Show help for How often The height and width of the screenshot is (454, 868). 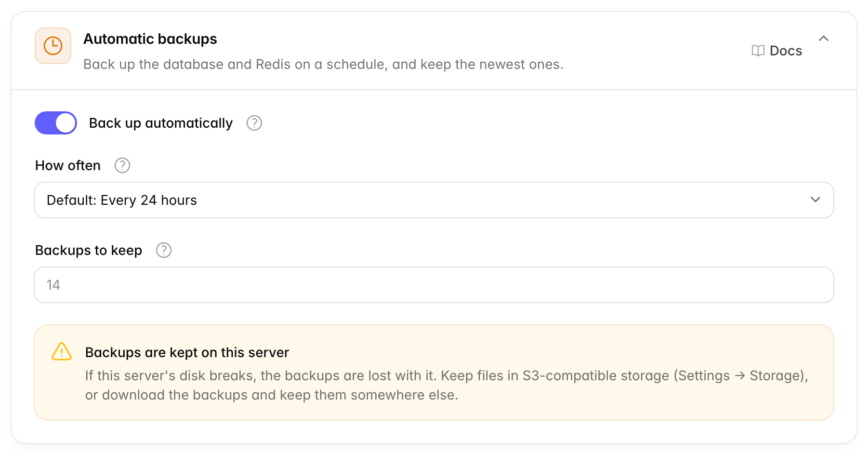click(x=122, y=165)
